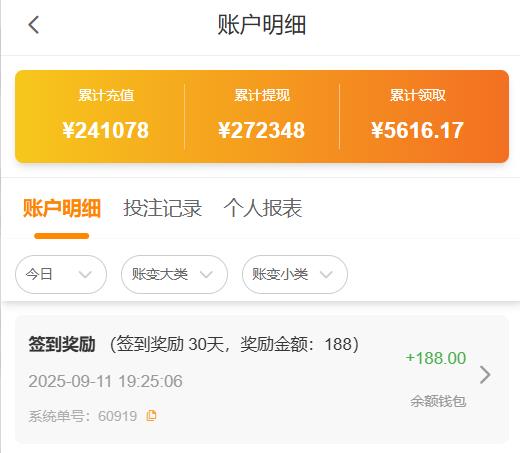The width and height of the screenshot is (520, 453).
Task: Click the 累计提现 label
Action: tap(262, 95)
